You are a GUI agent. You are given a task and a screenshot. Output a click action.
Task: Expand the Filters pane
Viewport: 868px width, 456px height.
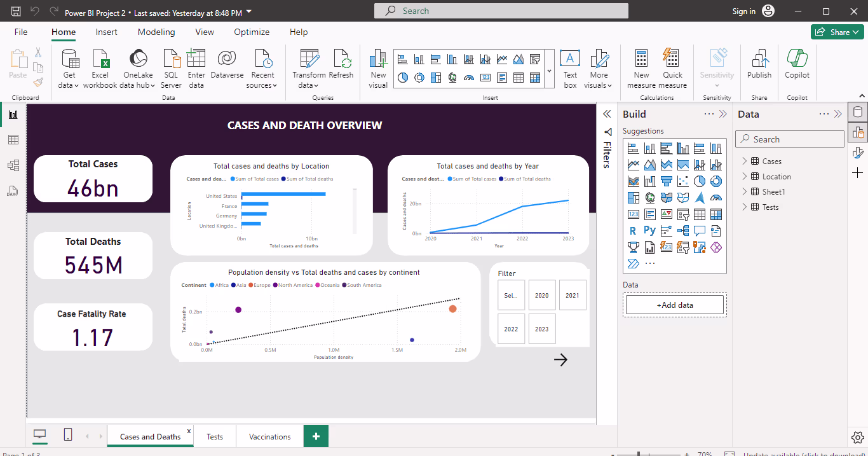(607, 114)
